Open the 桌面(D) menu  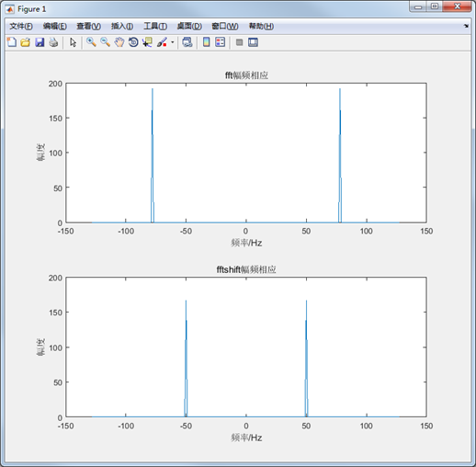(x=189, y=26)
